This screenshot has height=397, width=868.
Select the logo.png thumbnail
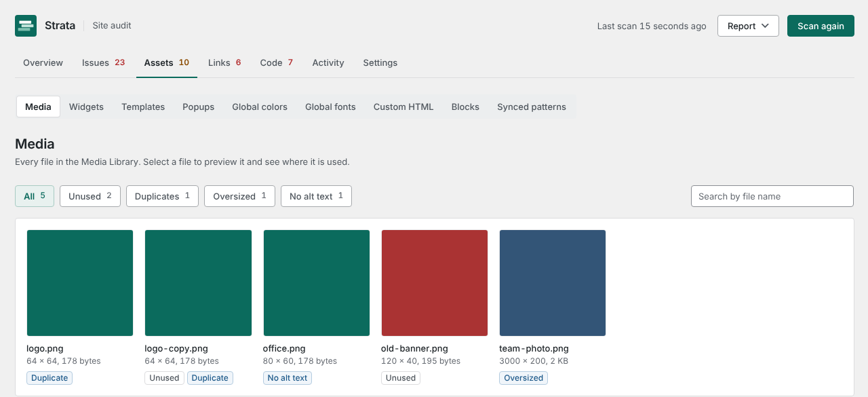[x=80, y=283]
